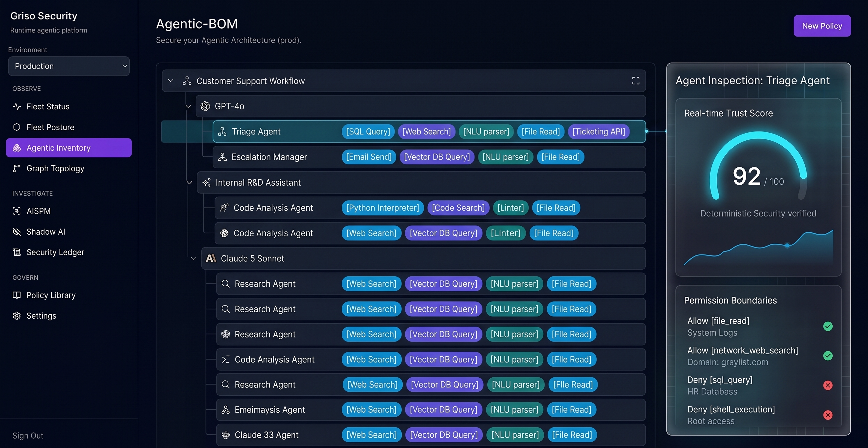Click the Settings gear icon
This screenshot has height=448, width=868.
click(16, 316)
